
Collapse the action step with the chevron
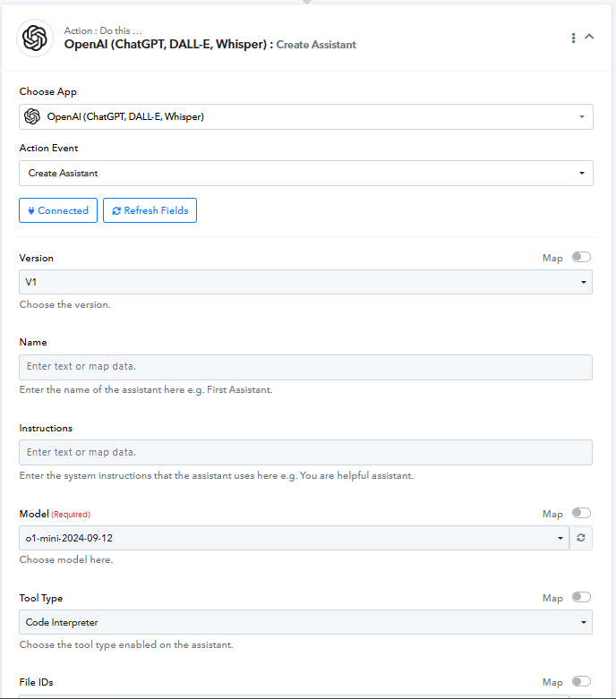click(589, 37)
